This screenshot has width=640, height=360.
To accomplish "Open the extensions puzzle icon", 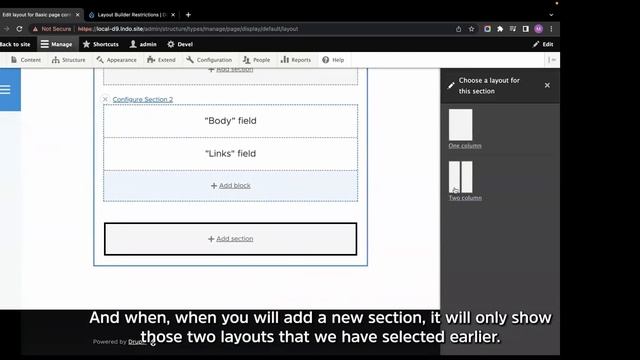I will pos(500,29).
